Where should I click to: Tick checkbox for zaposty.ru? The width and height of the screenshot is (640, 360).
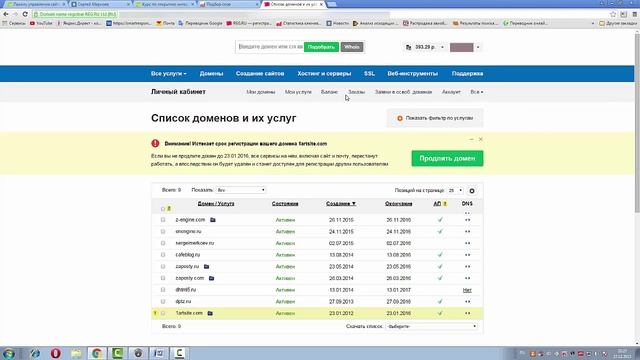(x=163, y=267)
